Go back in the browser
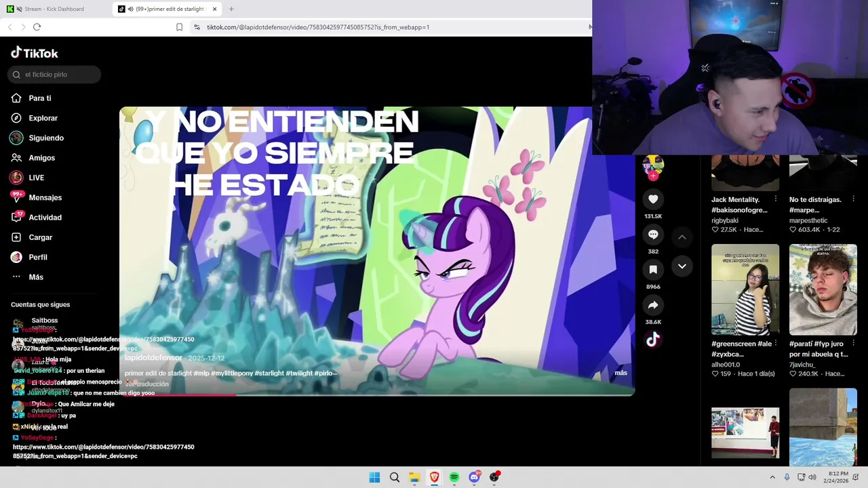868x488 pixels. (x=9, y=27)
